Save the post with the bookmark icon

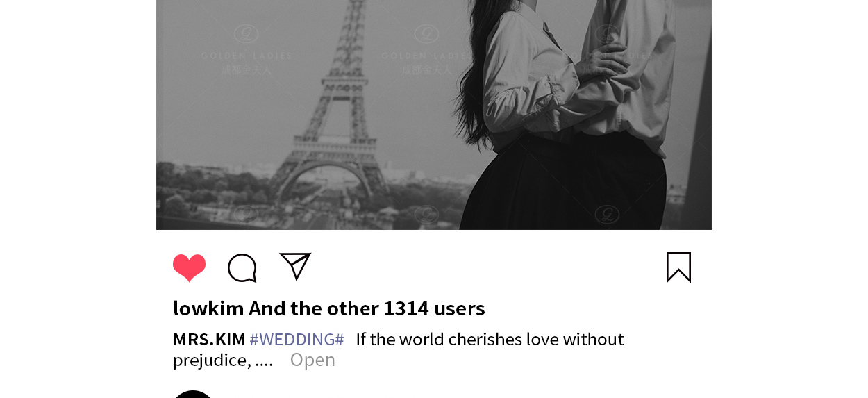tap(678, 267)
